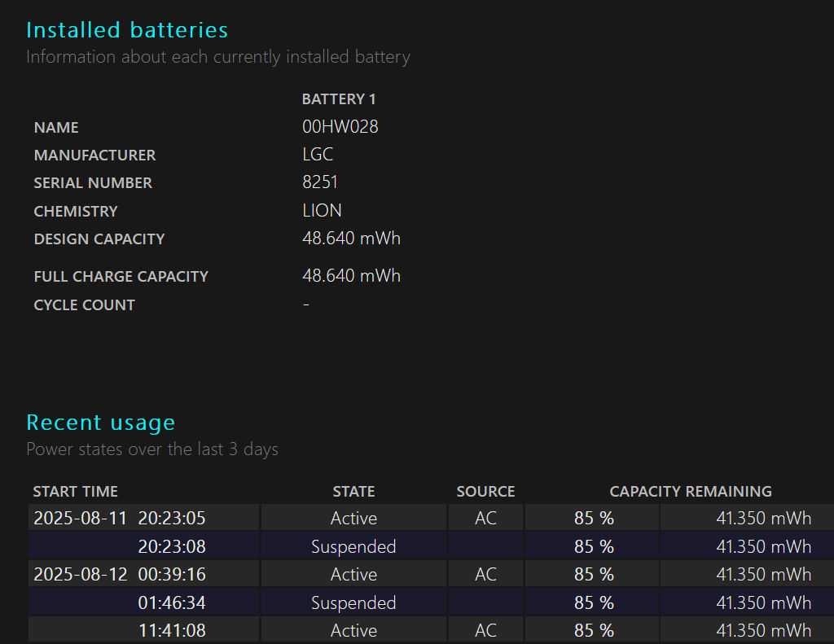Select the chemistry value LION
This screenshot has height=644, width=834.
[x=322, y=211]
